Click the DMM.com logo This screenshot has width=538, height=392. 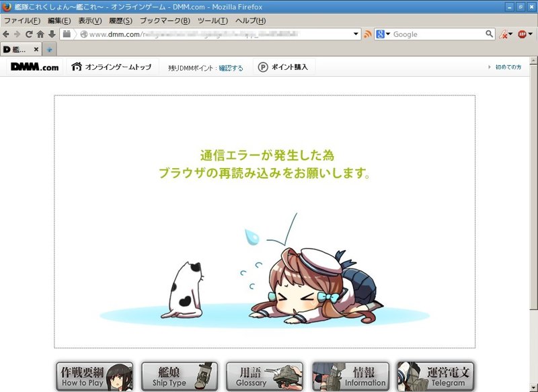[35, 67]
